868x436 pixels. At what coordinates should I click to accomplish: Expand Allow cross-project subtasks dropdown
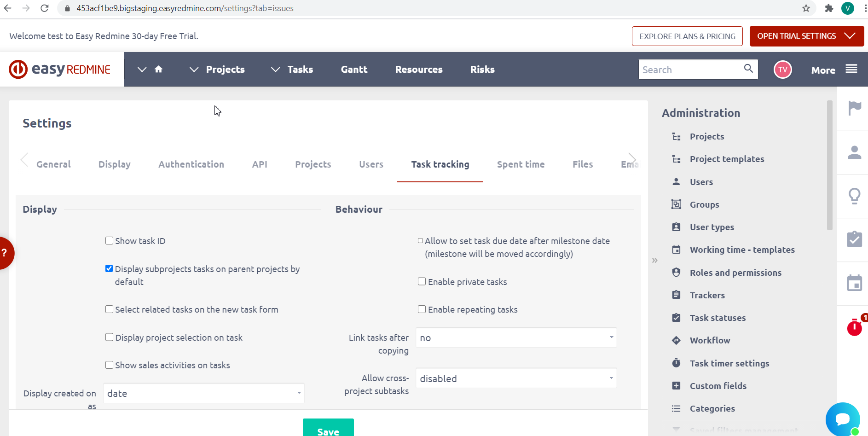(516, 378)
